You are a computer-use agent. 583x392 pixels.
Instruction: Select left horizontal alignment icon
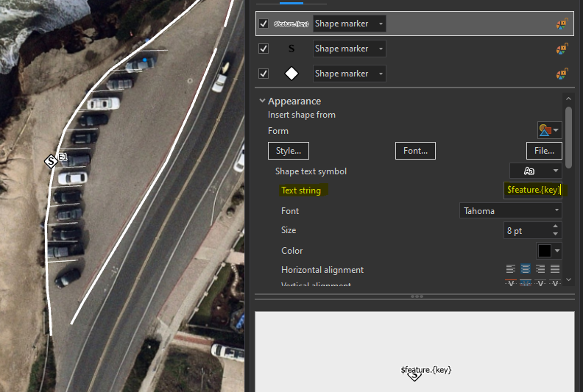(x=511, y=268)
